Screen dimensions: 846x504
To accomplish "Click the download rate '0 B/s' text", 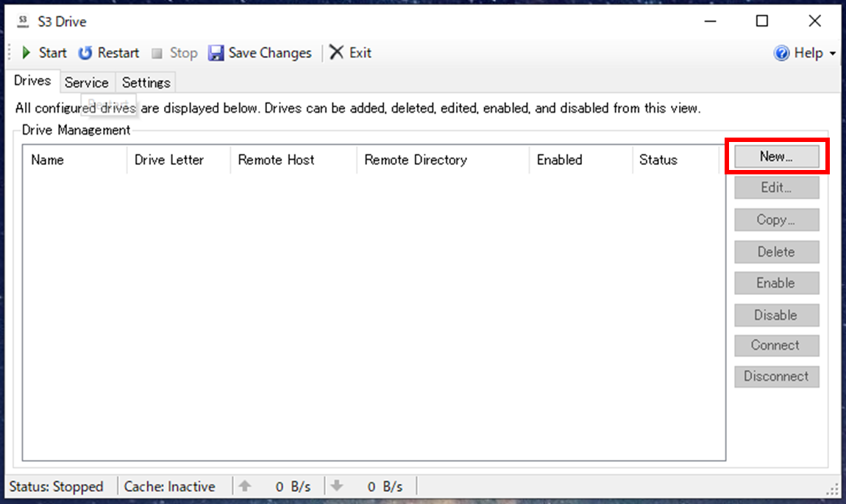I will [x=385, y=487].
